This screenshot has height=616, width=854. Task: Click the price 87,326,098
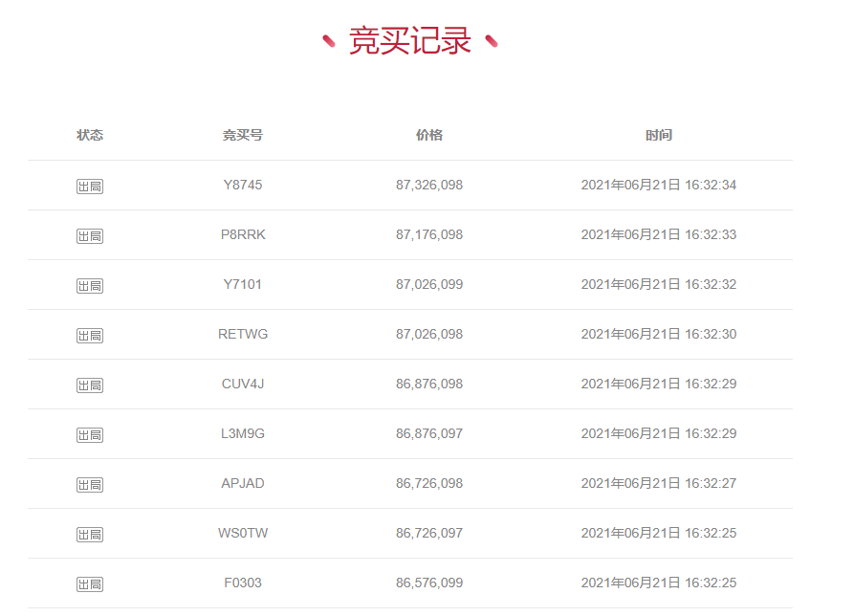429,185
